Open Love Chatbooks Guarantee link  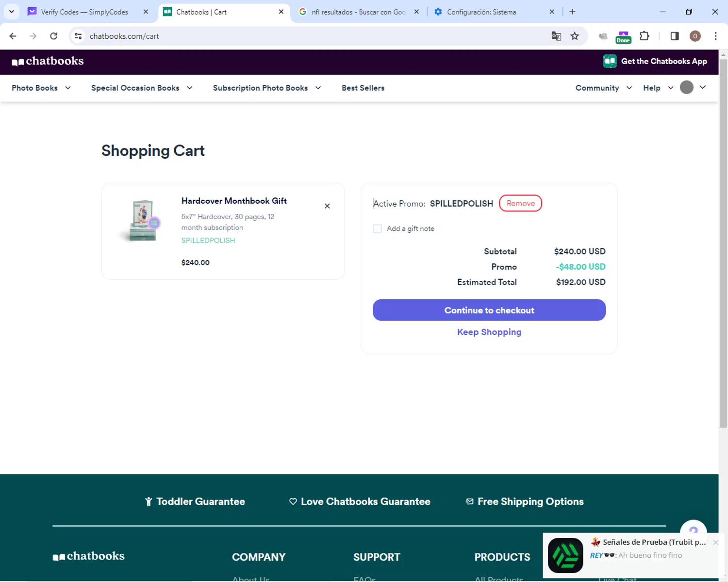click(x=360, y=501)
